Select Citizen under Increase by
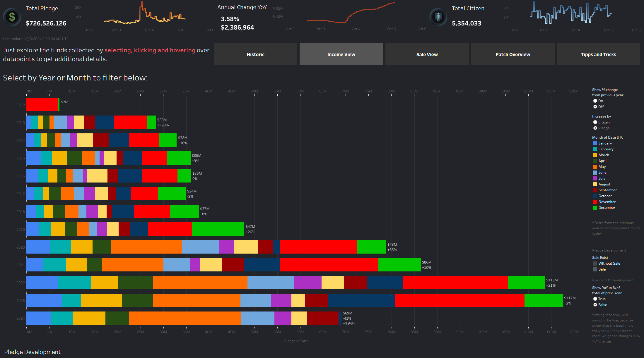This screenshot has height=358, width=644. point(595,122)
